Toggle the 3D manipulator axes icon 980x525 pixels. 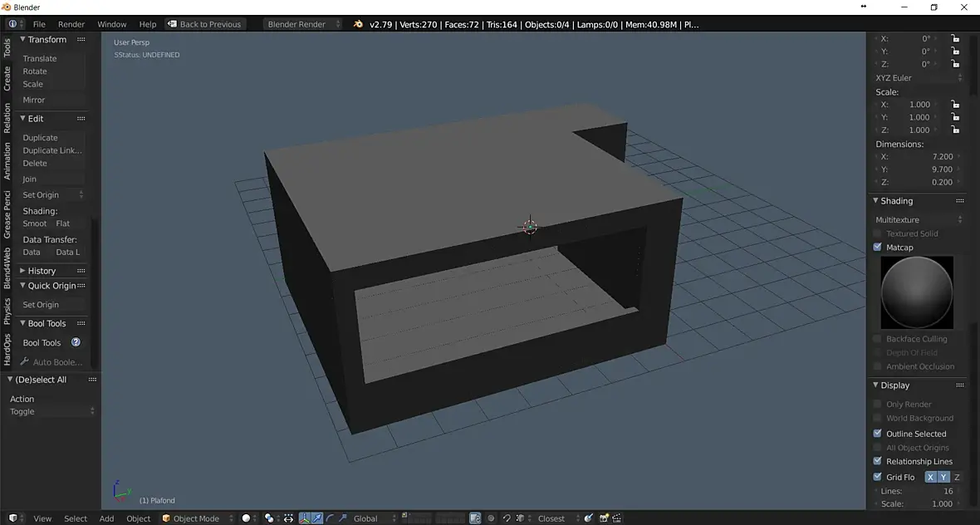304,518
